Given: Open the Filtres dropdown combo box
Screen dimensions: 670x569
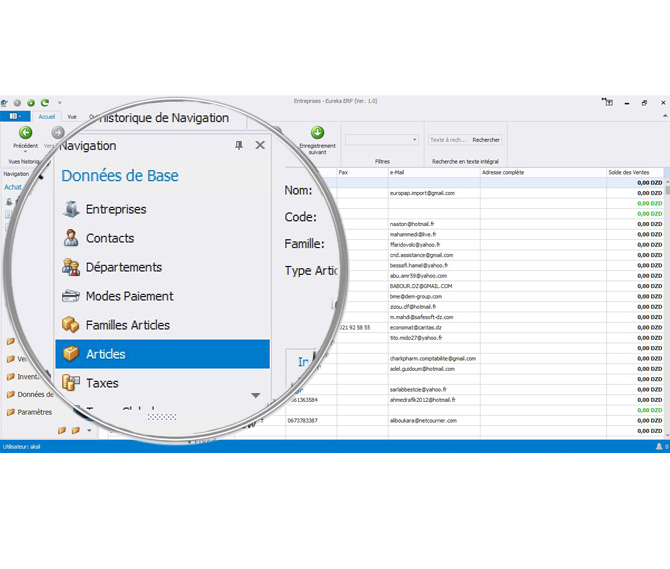Looking at the screenshot, I should [382, 140].
